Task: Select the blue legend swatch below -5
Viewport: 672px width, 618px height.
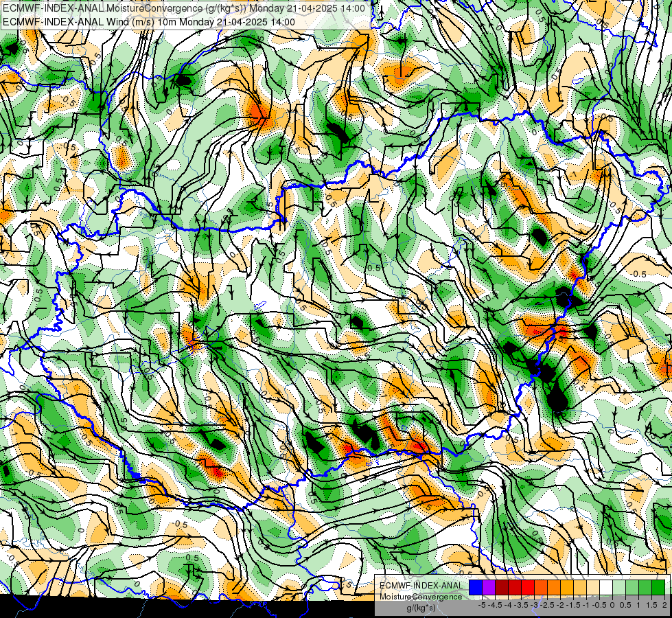Action: 476,588
